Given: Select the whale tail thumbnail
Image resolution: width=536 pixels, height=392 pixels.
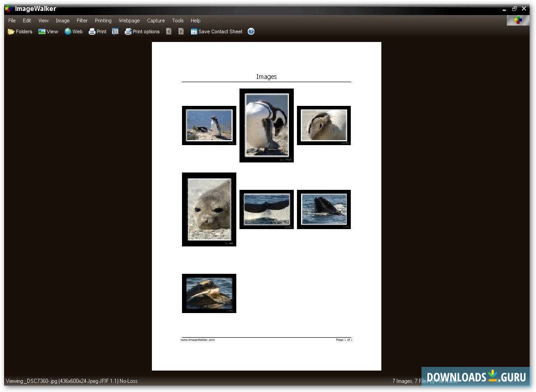Looking at the screenshot, I should [266, 209].
